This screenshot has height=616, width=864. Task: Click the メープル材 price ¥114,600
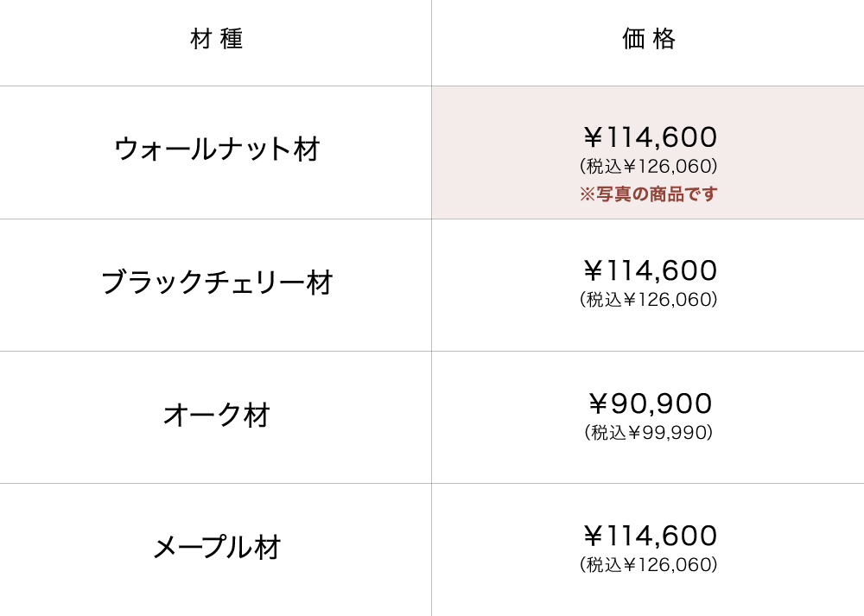650,536
